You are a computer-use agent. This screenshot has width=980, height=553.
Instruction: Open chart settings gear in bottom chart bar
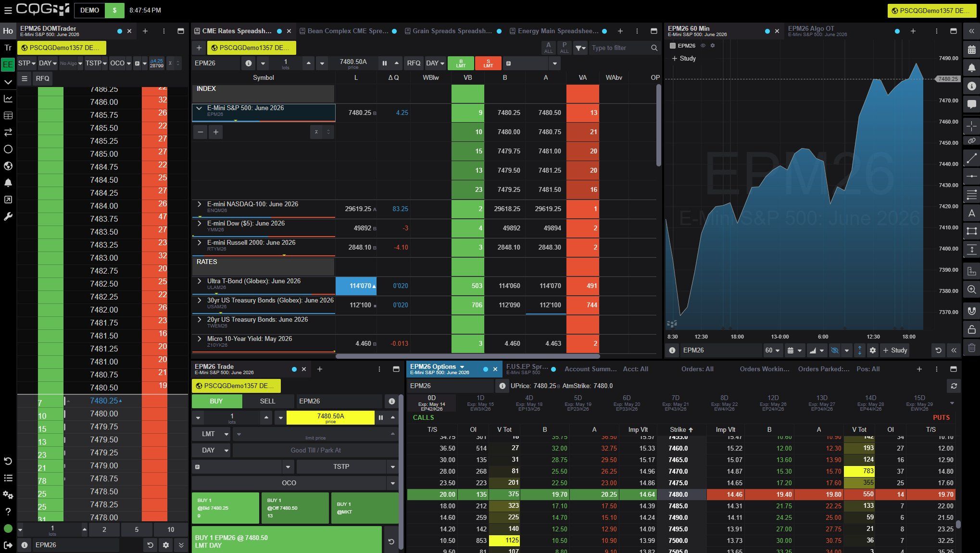(872, 351)
